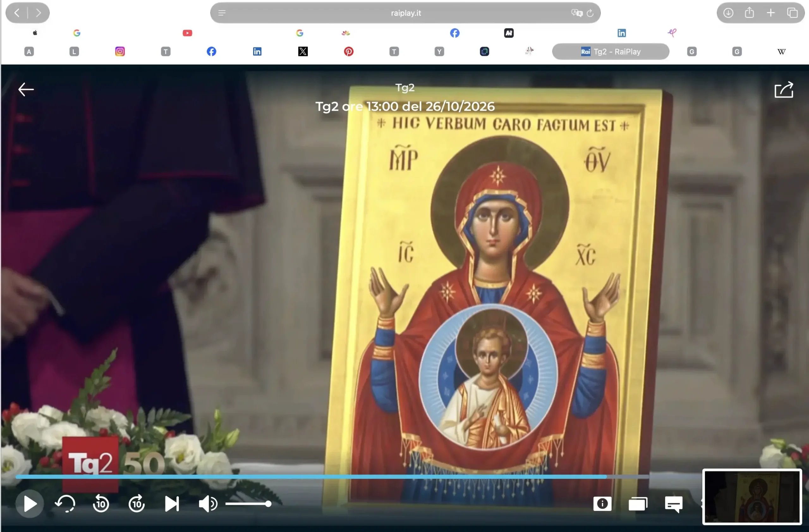Viewport: 809px width, 532px height.
Task: Toggle subtitles in the player
Action: click(674, 504)
